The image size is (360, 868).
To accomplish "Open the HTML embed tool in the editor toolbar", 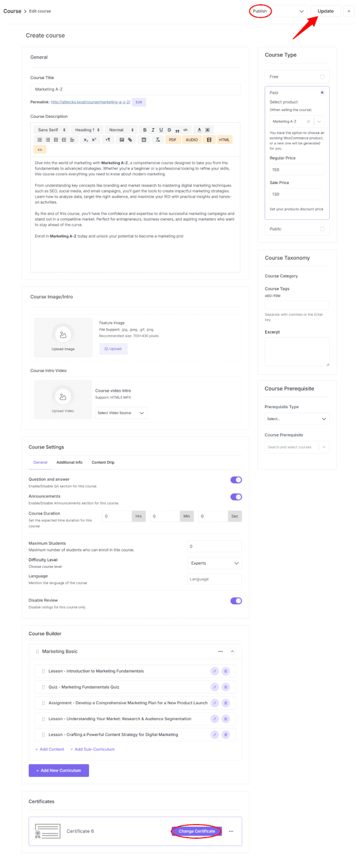I will 224,139.
